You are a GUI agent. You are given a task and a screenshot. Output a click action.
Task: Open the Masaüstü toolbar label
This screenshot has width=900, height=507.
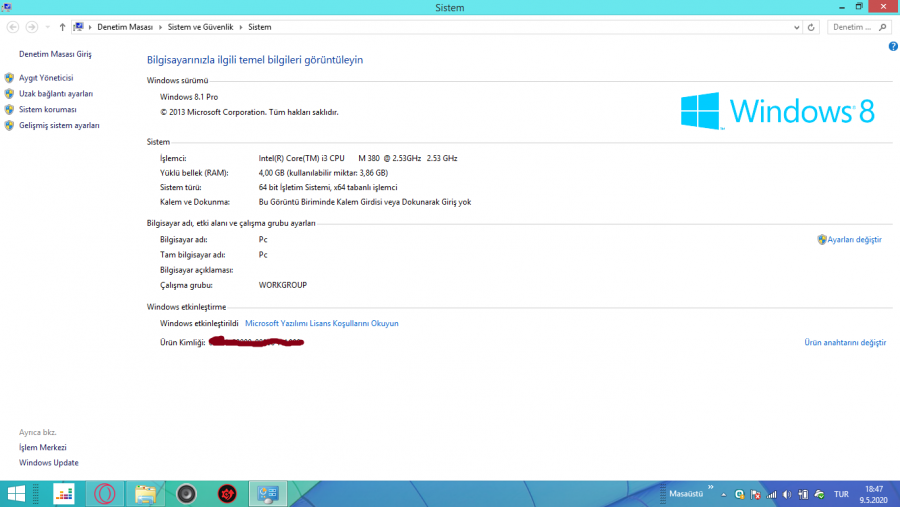click(x=686, y=494)
